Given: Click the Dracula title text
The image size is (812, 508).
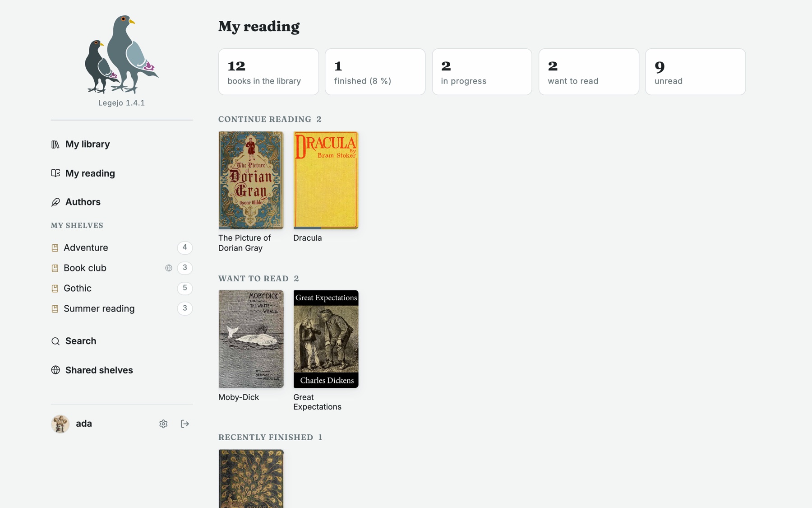Looking at the screenshot, I should click(308, 238).
